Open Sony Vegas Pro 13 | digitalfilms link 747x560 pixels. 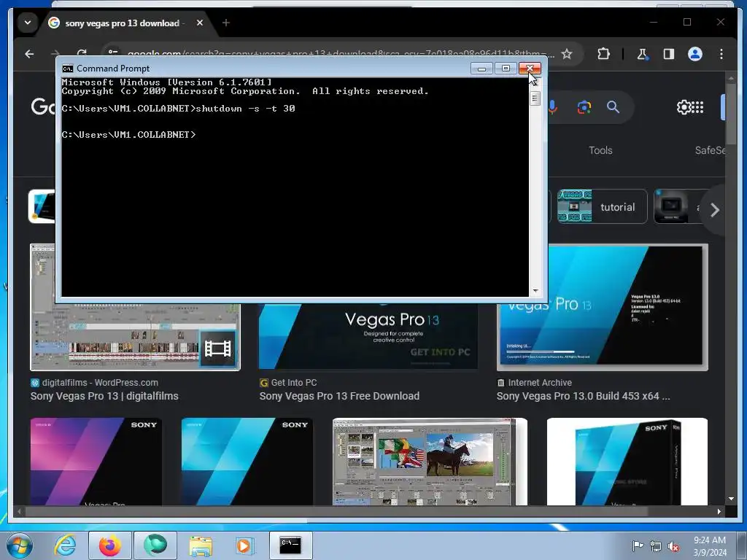coord(104,396)
